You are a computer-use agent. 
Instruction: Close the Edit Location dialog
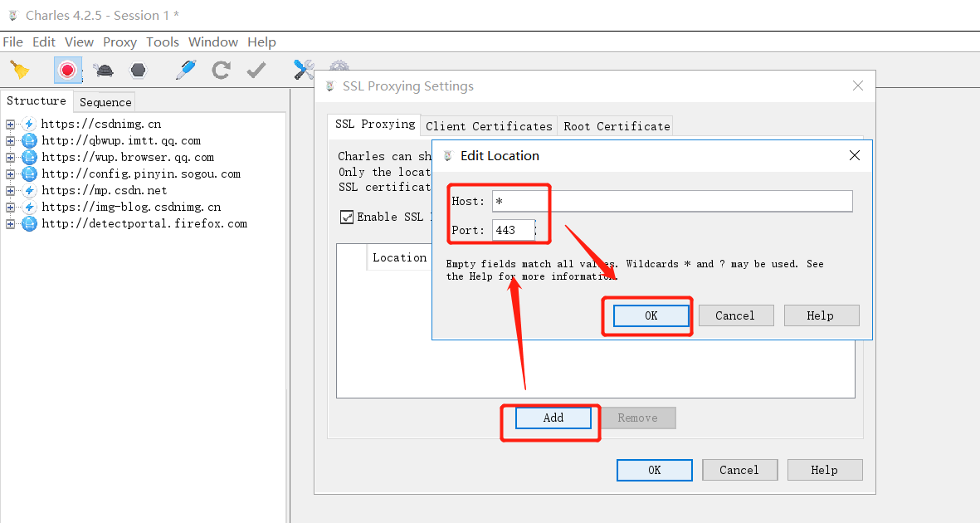click(855, 155)
